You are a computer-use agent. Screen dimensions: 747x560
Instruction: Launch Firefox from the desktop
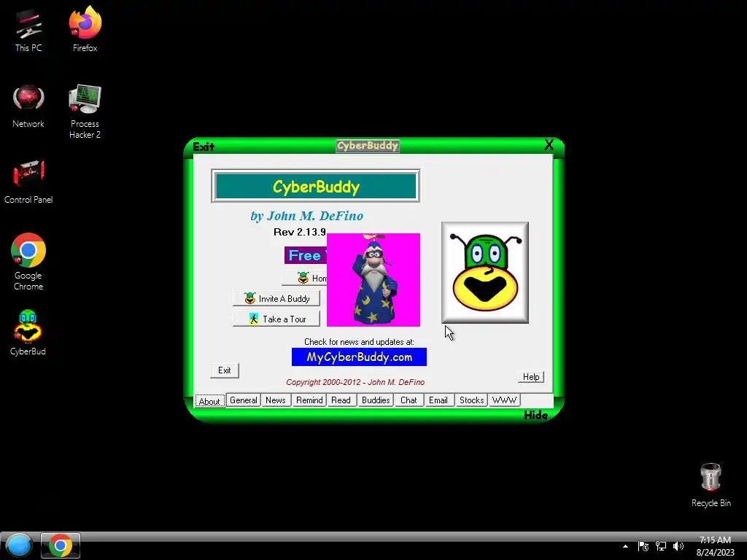coord(85,29)
